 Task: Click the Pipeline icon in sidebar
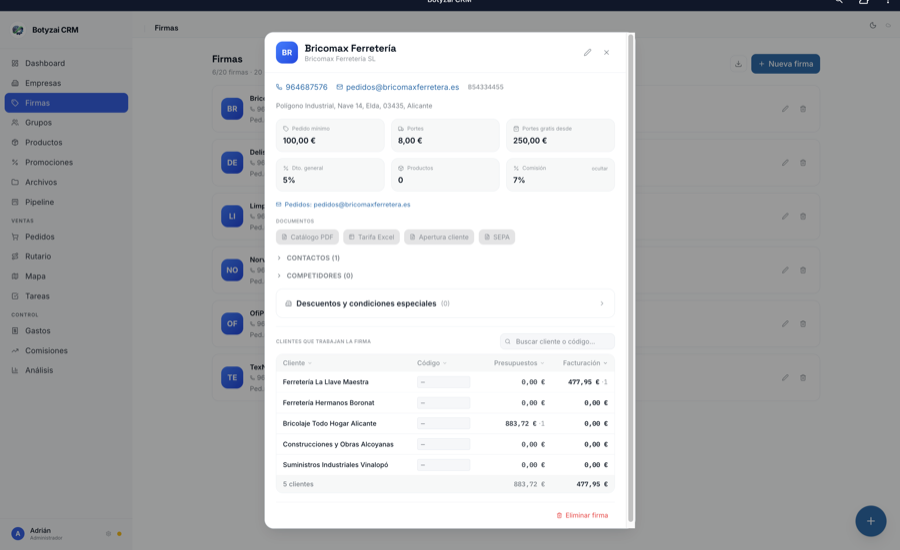pos(15,202)
